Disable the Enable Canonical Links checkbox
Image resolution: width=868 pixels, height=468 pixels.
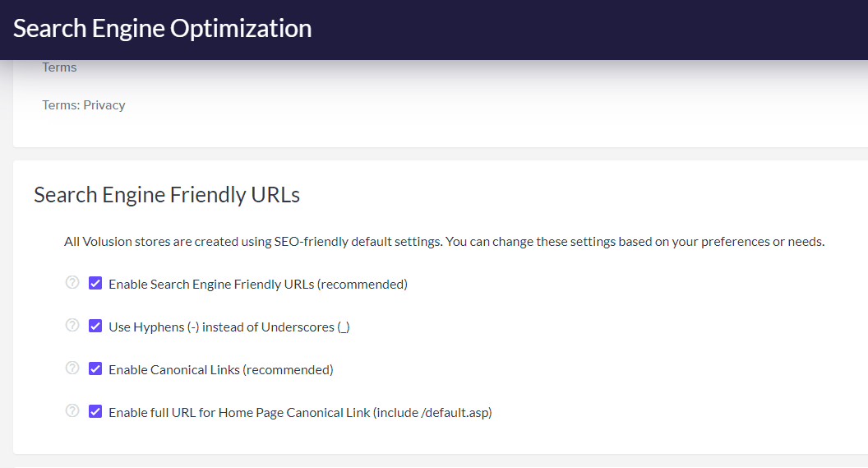tap(95, 369)
